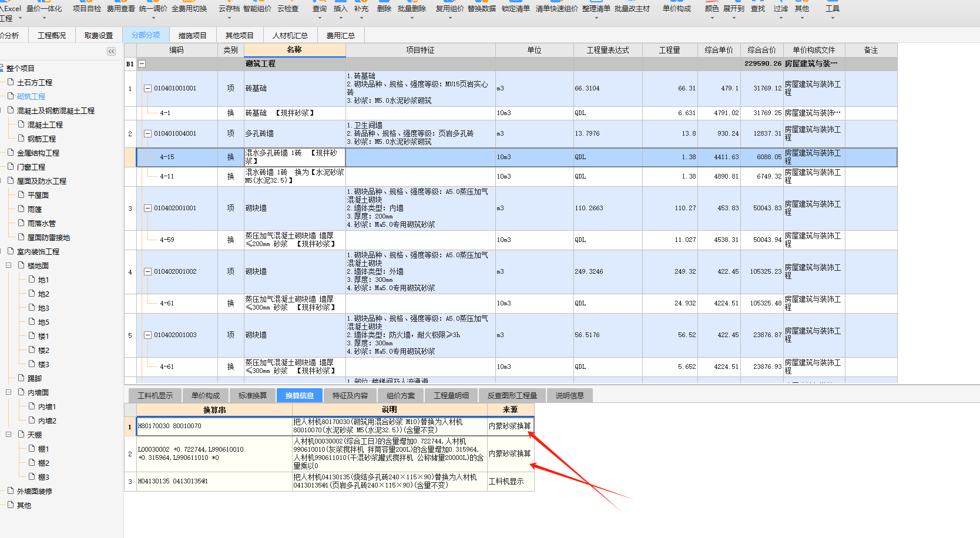This screenshot has width=980, height=538.
Task: Click 单价构成 in top toolbar
Action: pos(677,9)
